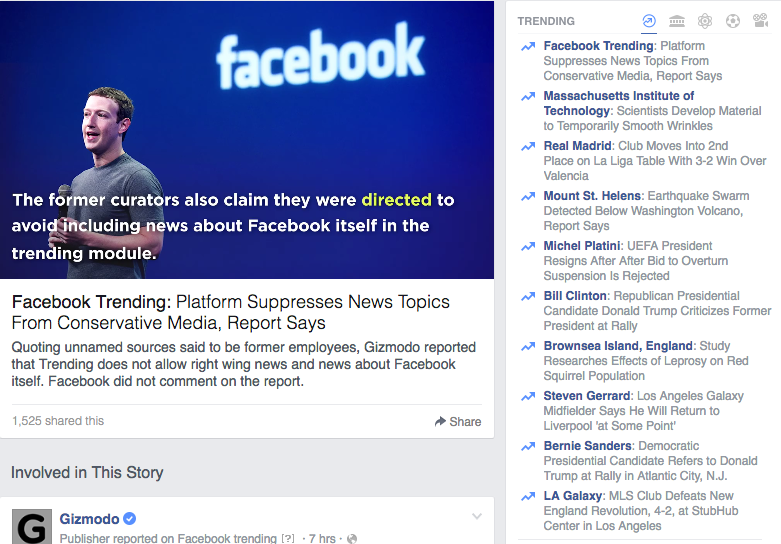This screenshot has height=544, width=781.
Task: Open the Brownsea Island, England trend
Action: (618, 346)
